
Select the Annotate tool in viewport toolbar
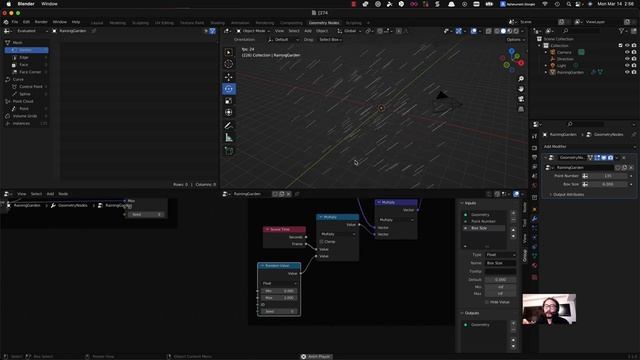click(229, 126)
